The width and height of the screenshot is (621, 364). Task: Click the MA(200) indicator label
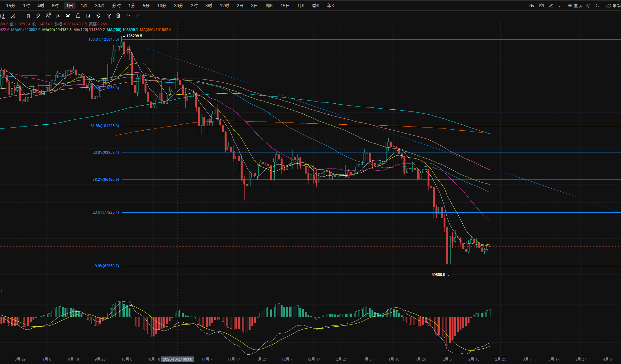pyautogui.click(x=122, y=30)
